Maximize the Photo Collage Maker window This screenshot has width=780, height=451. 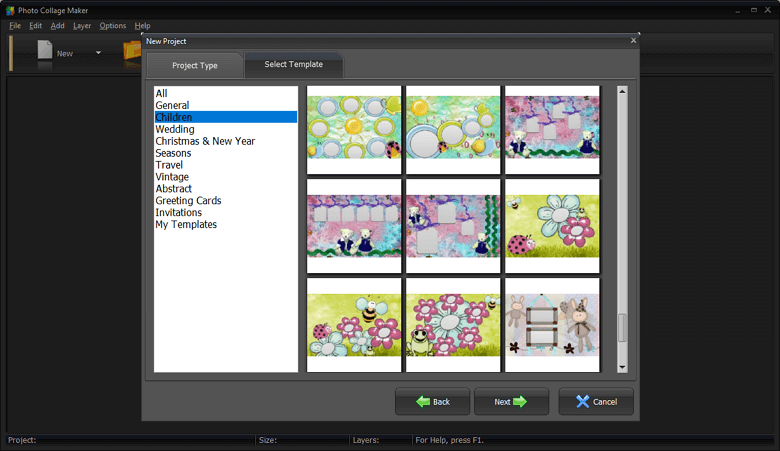(754, 10)
